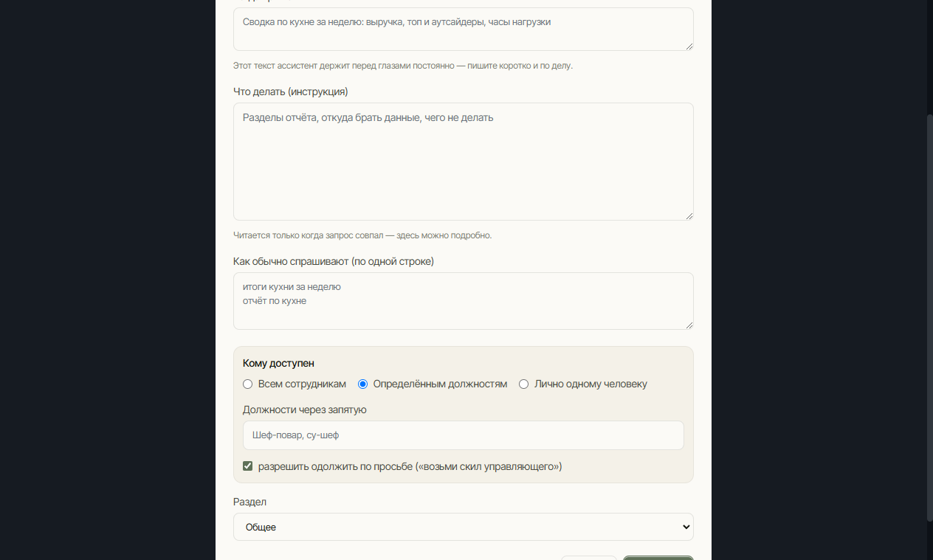Click the "Должности через запятую" label text
Viewport: 933px width, 560px height.
coord(305,409)
